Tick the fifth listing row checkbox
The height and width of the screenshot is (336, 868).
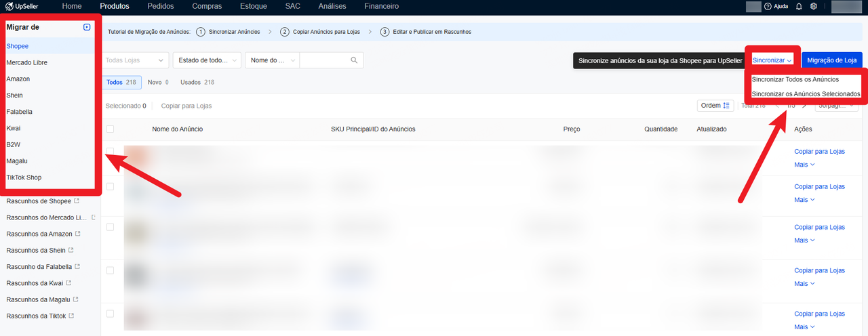110,314
